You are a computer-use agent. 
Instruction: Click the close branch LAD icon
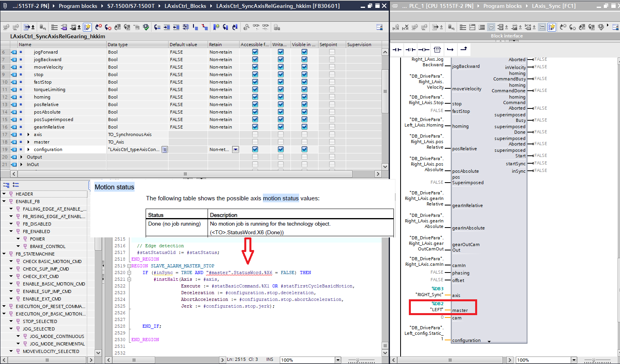[464, 49]
